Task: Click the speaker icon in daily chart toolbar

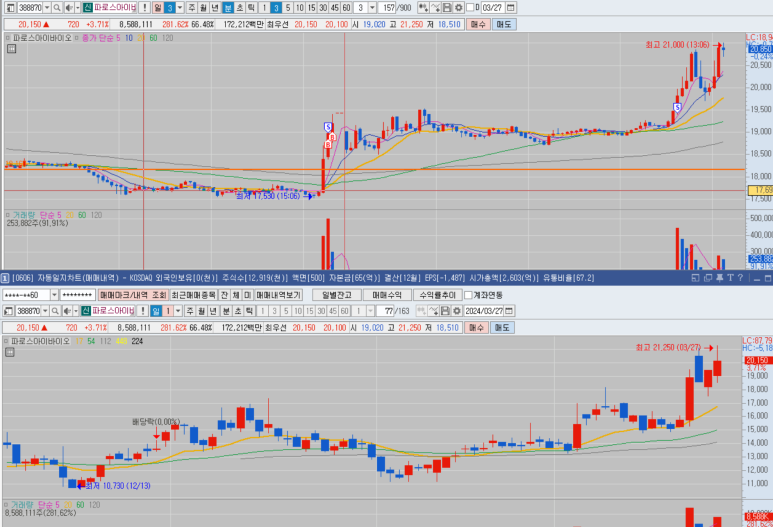Action: 67,311
